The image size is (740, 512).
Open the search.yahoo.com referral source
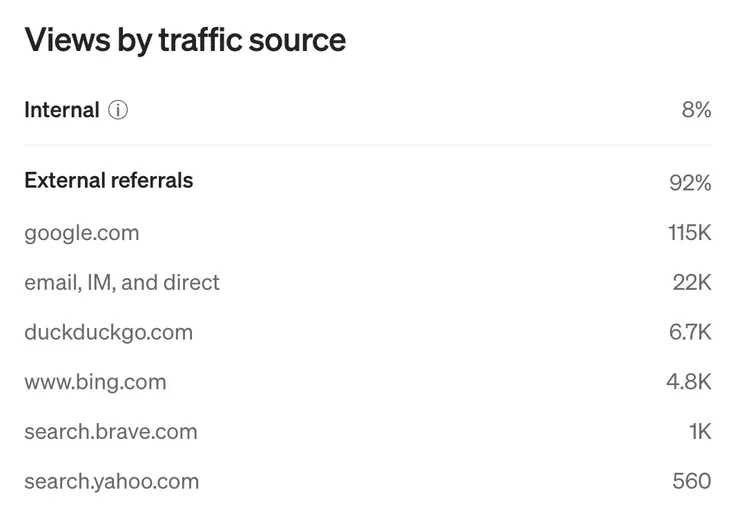click(x=112, y=482)
